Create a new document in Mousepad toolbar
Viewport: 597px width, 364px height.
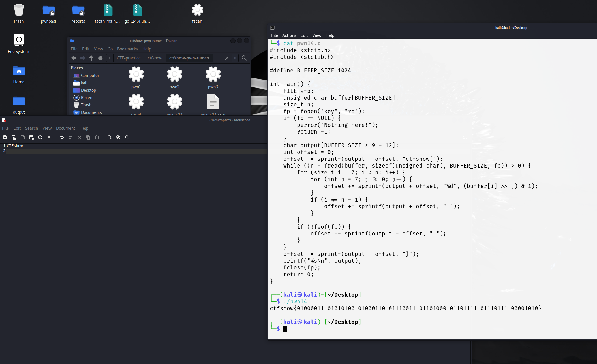pos(5,137)
